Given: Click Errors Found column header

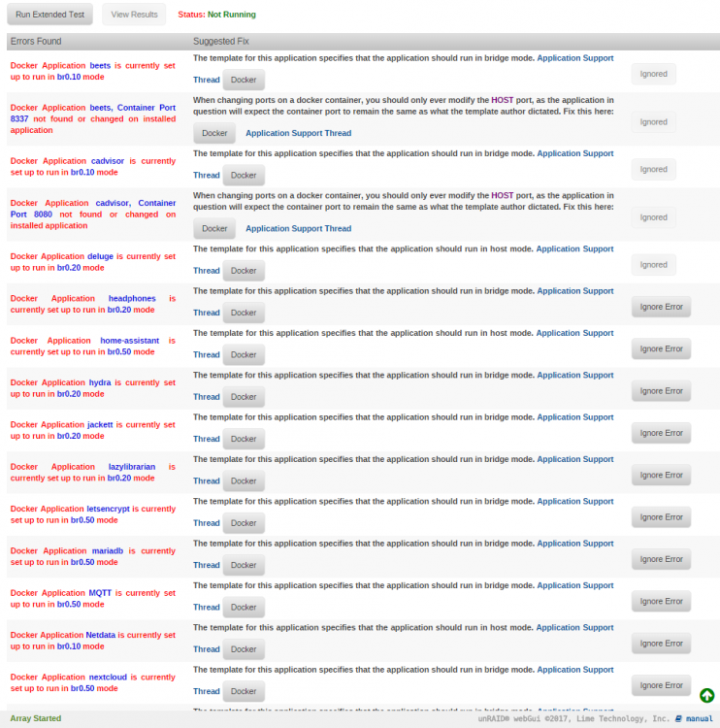Looking at the screenshot, I should (36, 42).
